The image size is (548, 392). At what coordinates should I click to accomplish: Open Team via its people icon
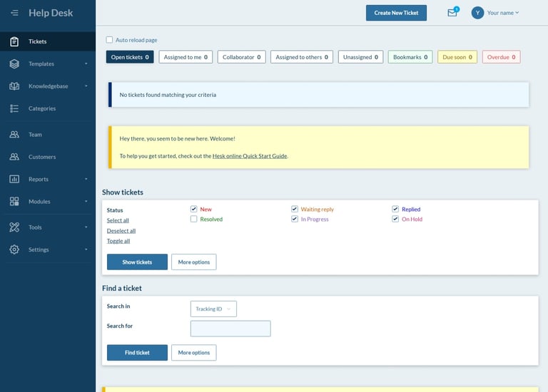click(14, 135)
